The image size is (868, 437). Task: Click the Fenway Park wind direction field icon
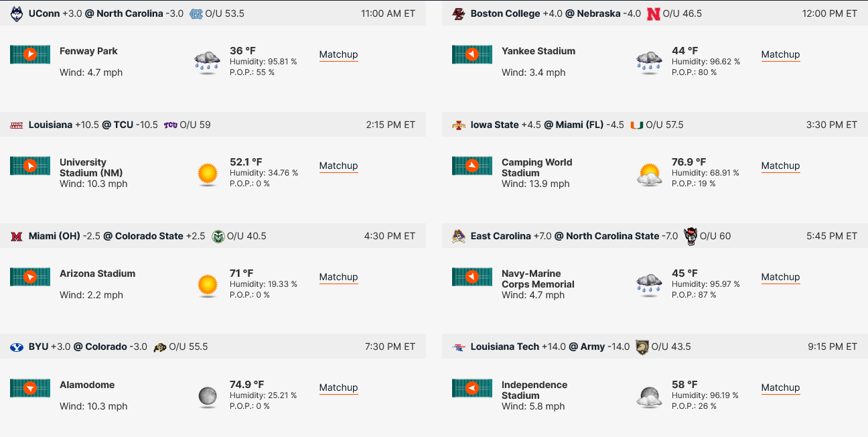pos(30,54)
